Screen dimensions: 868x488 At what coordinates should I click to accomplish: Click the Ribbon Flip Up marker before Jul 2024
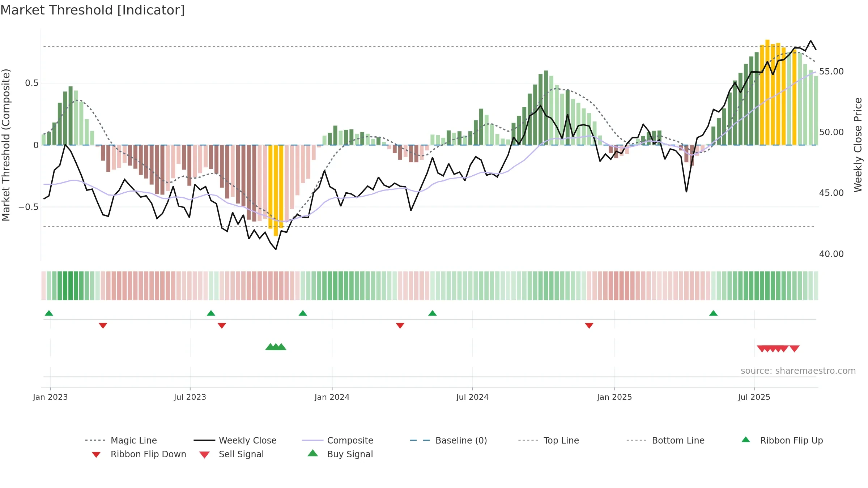point(433,313)
